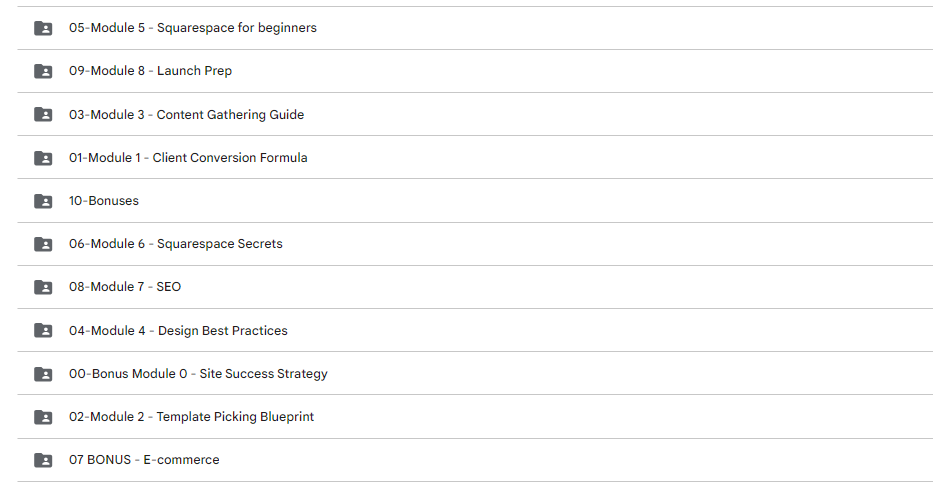The height and width of the screenshot is (483, 933).
Task: Select 01-Module 1 Client Conversion Formula
Action: (188, 158)
